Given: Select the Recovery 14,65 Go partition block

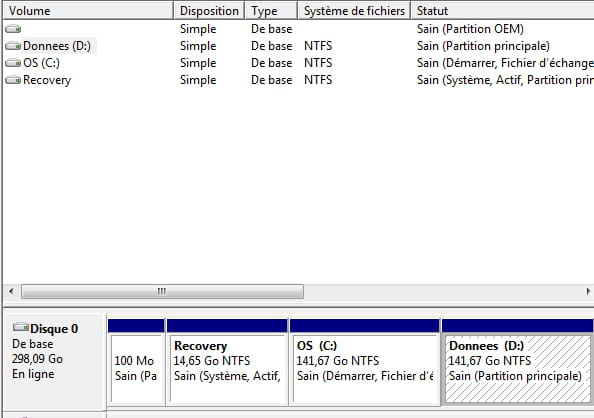Looking at the screenshot, I should point(227,362).
